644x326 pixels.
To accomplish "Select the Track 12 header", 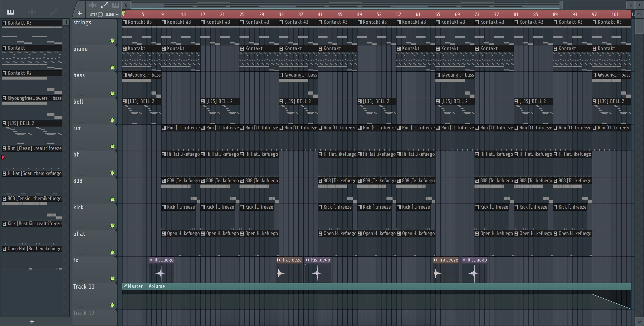I will point(95,317).
